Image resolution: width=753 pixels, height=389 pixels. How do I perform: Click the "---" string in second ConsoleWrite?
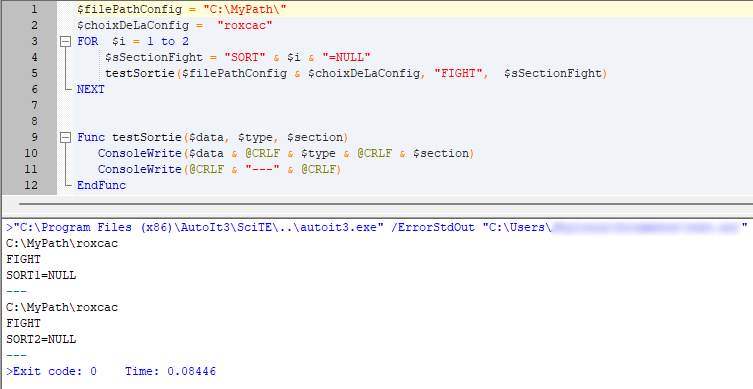(x=262, y=170)
